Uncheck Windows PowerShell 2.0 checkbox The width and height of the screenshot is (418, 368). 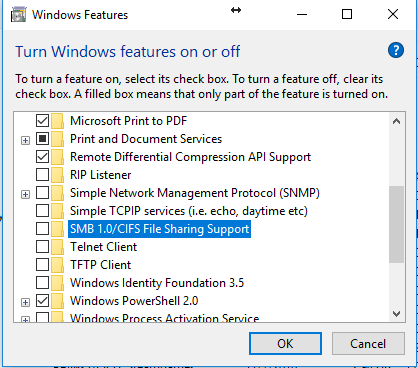click(x=42, y=301)
